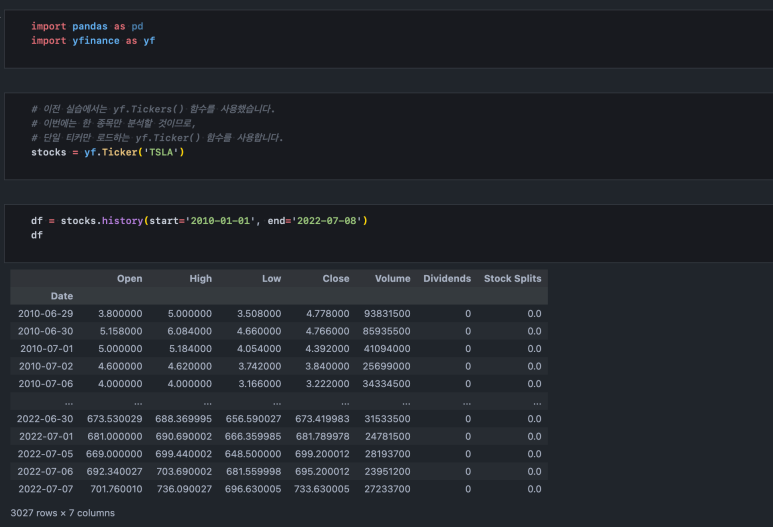This screenshot has height=527, width=773.
Task: Click the '3027 rows × 7 columns' summary text
Action: (x=63, y=513)
